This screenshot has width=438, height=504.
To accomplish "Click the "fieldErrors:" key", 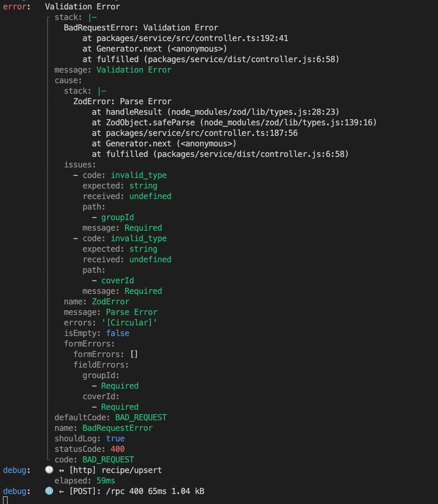I will pyautogui.click(x=101, y=365).
